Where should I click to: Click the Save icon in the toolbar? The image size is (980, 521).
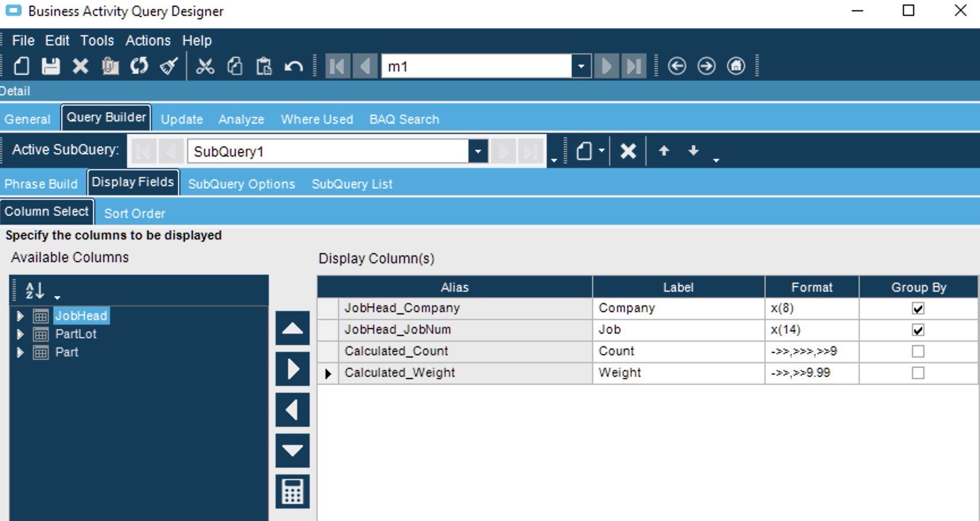(x=50, y=66)
